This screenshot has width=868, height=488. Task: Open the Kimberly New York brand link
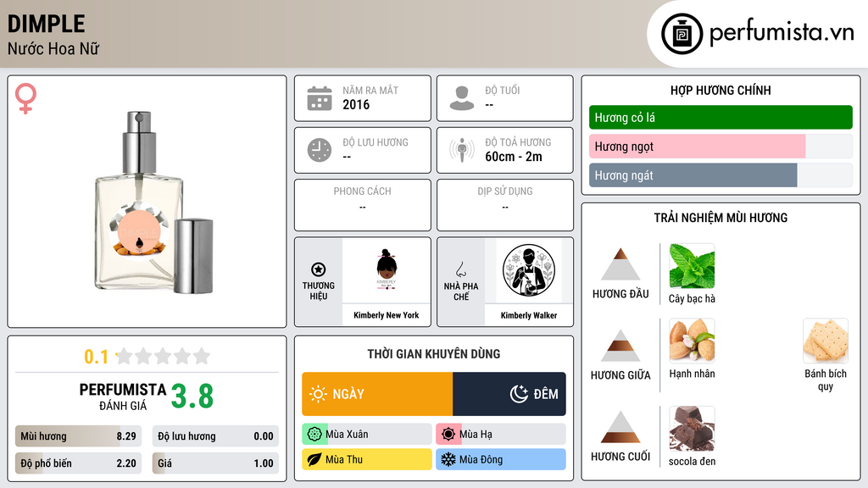click(x=387, y=315)
